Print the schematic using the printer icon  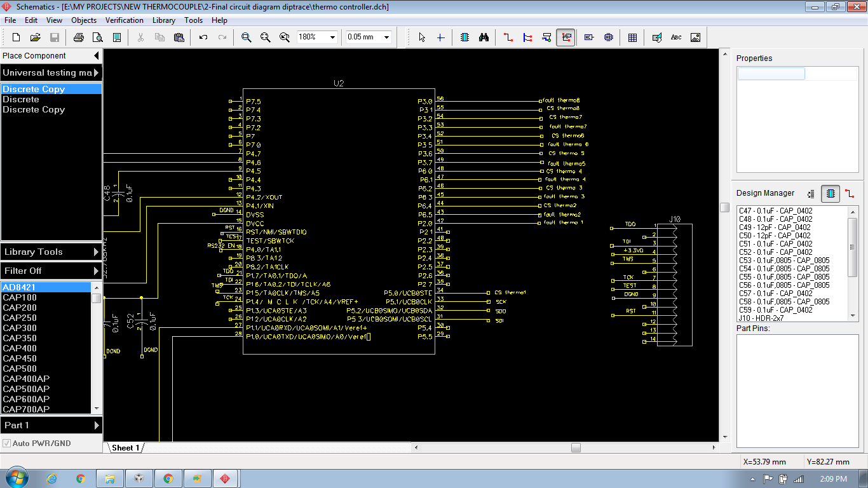[78, 37]
